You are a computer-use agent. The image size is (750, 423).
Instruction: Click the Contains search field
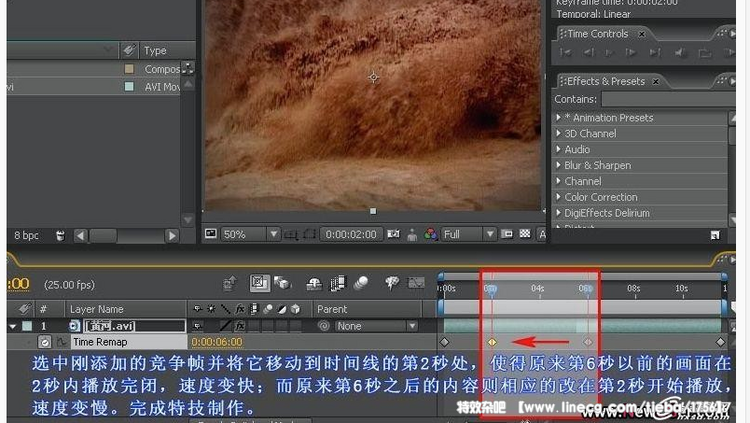[668, 99]
